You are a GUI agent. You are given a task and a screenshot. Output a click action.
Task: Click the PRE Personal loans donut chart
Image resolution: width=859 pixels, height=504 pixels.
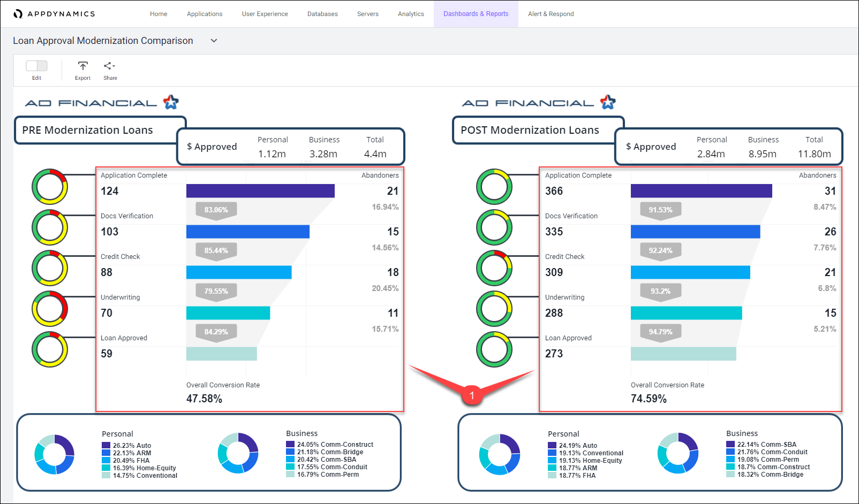[54, 454]
